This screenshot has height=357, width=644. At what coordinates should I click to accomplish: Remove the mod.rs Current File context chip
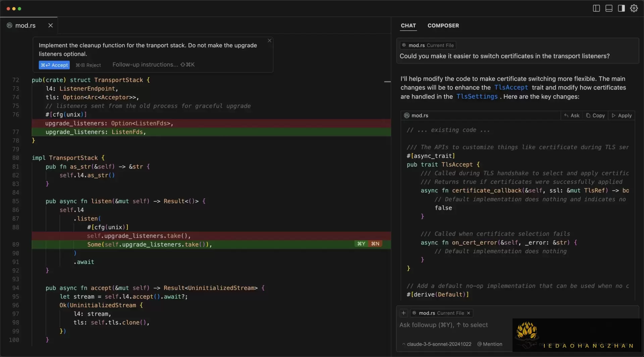coord(469,313)
